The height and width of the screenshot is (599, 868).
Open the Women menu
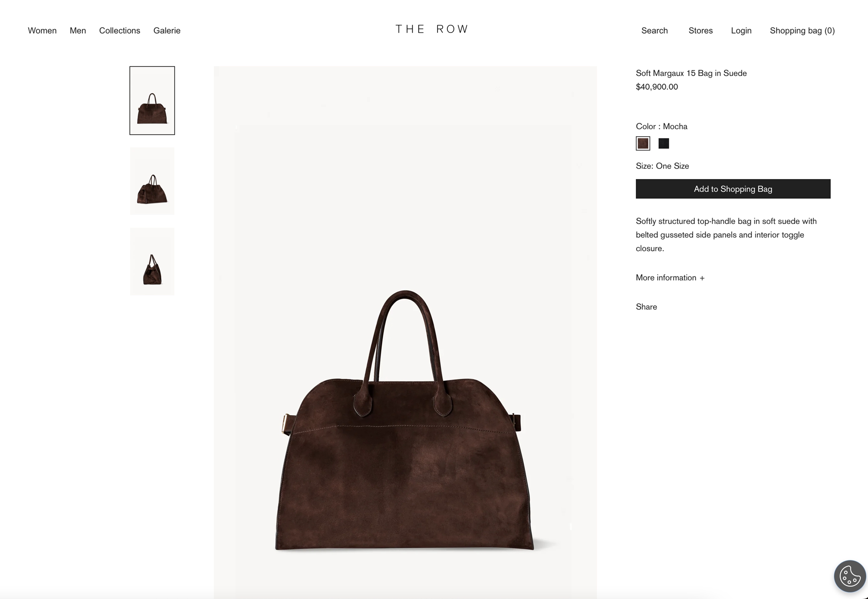(x=42, y=30)
